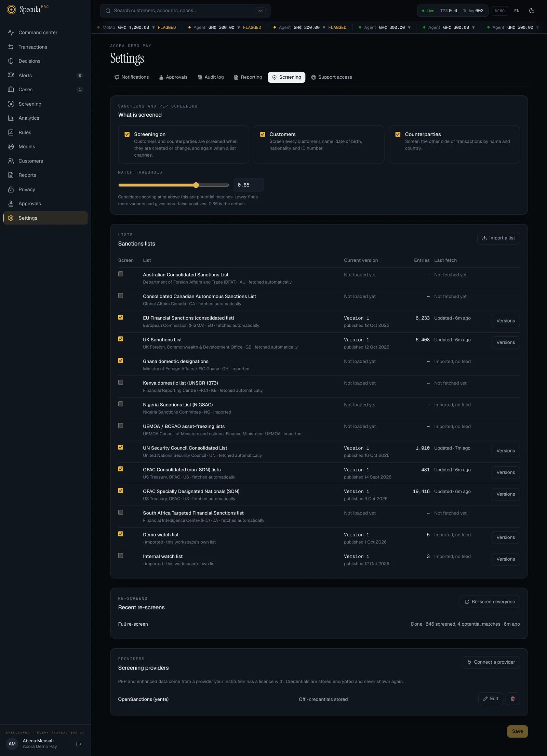The width and height of the screenshot is (547, 756).
Task: Toggle the Screening on checkbox
Action: pos(127,134)
